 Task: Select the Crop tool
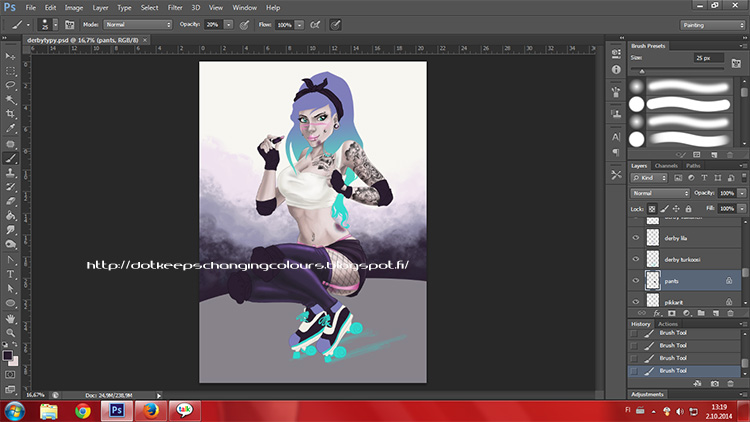click(10, 114)
